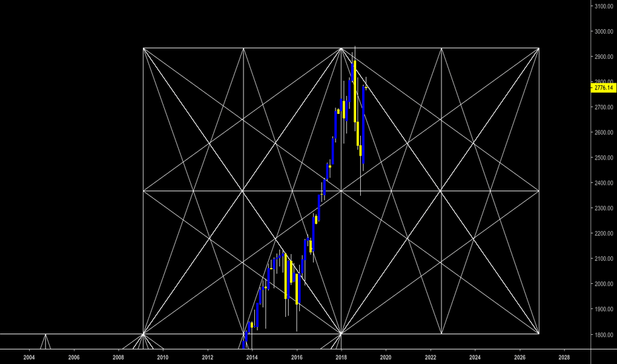Click the 2016 year on time axis
The width and height of the screenshot is (617, 364).
coord(297,357)
